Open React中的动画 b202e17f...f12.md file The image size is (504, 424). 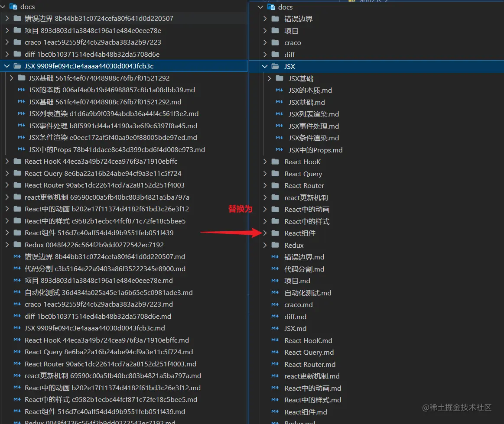click(x=113, y=388)
